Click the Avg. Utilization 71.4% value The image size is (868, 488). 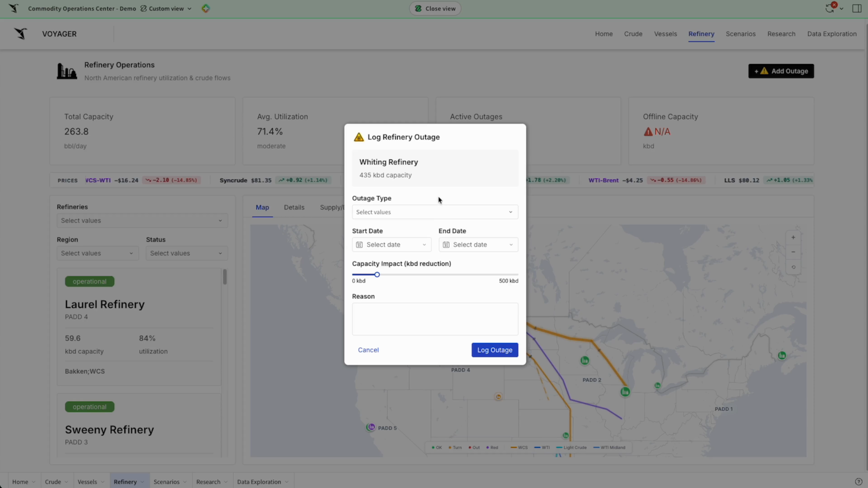[x=270, y=131]
